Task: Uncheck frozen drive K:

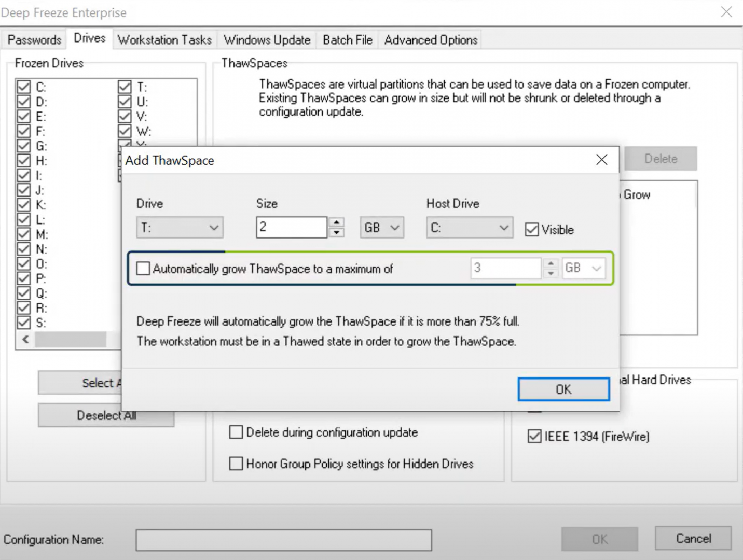Action: click(24, 204)
